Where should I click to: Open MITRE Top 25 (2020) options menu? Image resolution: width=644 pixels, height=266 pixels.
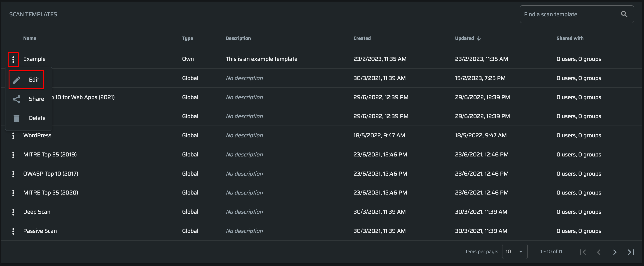coord(13,193)
